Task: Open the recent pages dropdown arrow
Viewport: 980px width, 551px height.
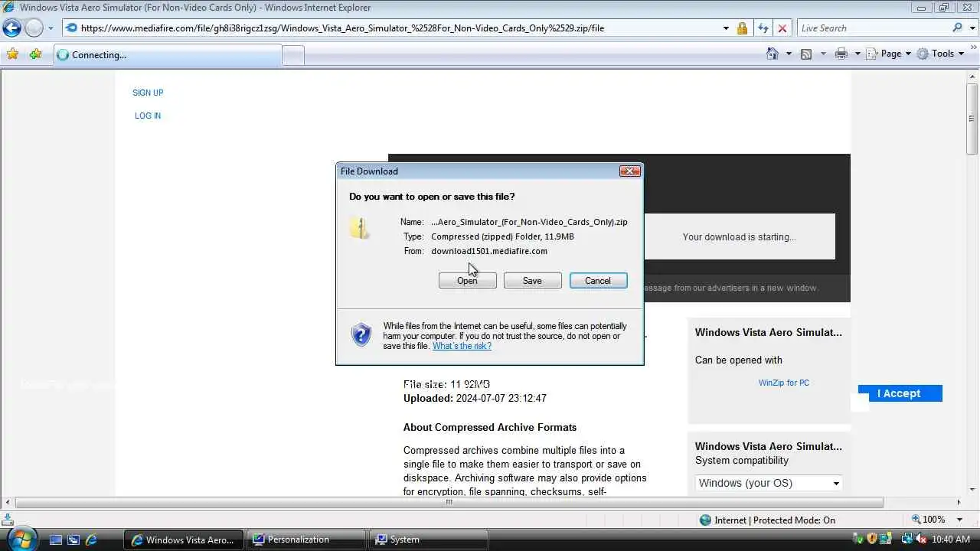Action: 51,28
